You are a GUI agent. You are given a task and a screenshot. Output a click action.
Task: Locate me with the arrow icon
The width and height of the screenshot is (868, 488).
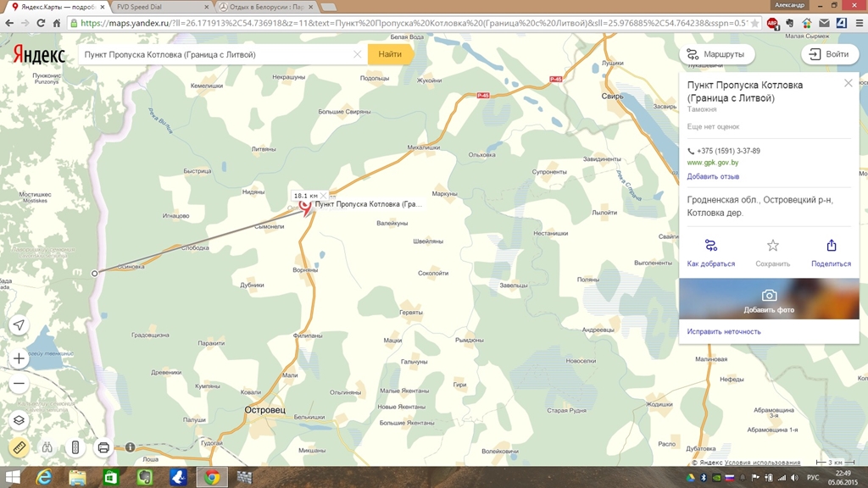coord(19,325)
